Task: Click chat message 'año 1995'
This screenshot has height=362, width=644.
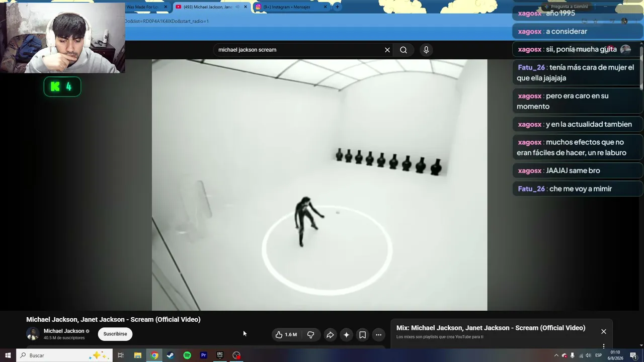Action: [x=577, y=13]
